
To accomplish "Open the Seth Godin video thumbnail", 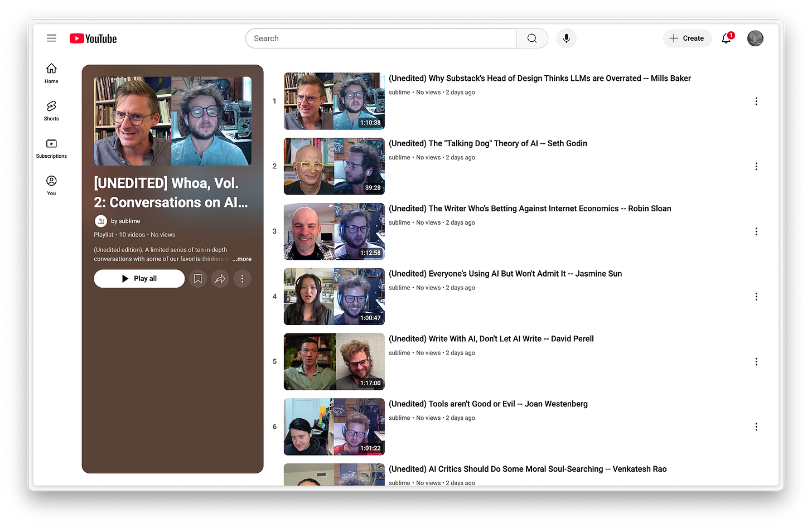I will pos(334,166).
